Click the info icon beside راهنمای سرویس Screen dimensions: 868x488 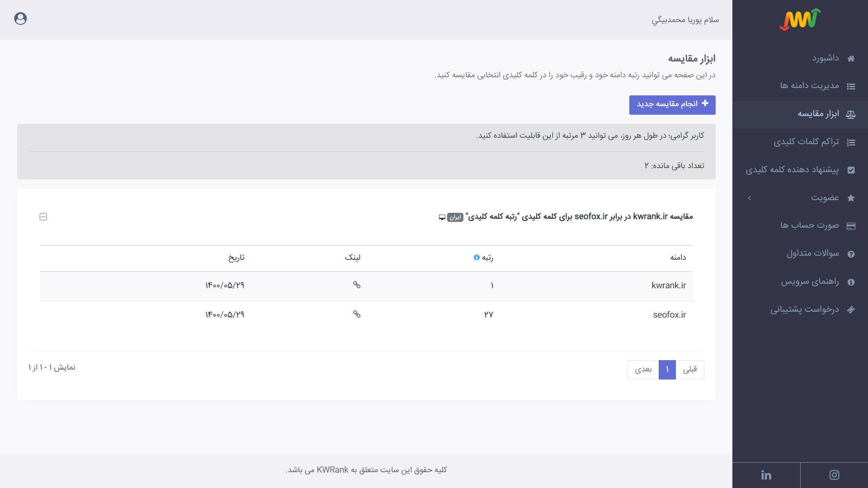click(851, 282)
